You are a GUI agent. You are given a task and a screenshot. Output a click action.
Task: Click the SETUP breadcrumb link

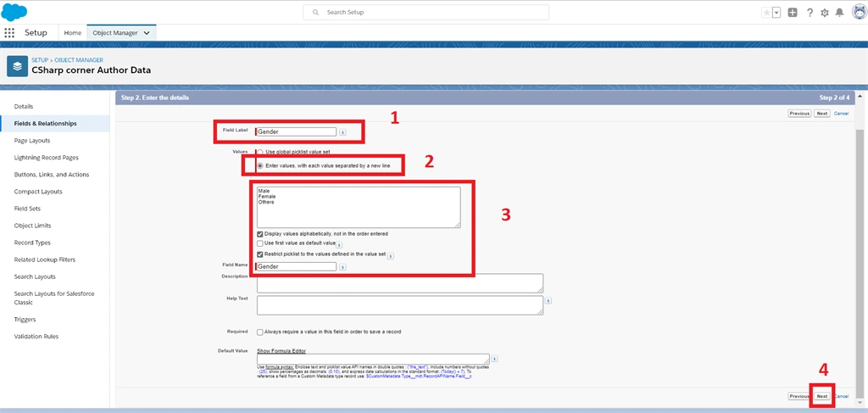pos(40,60)
